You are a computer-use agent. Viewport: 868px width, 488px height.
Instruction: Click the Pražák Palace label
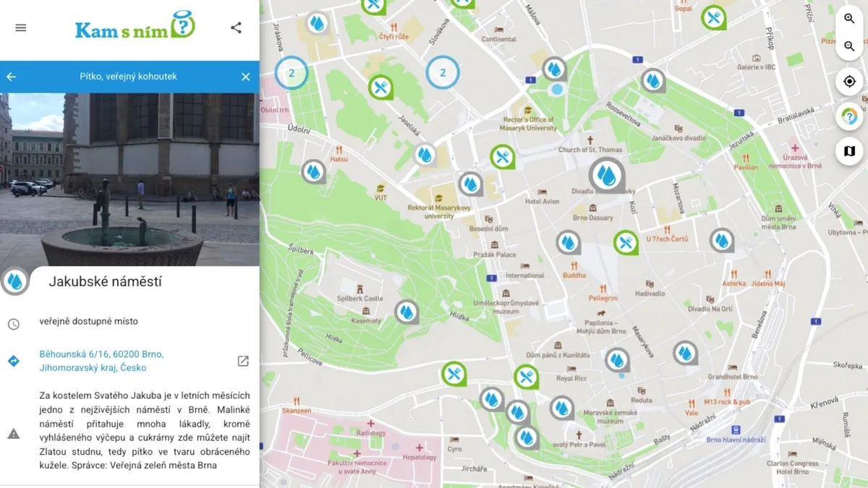point(495,254)
